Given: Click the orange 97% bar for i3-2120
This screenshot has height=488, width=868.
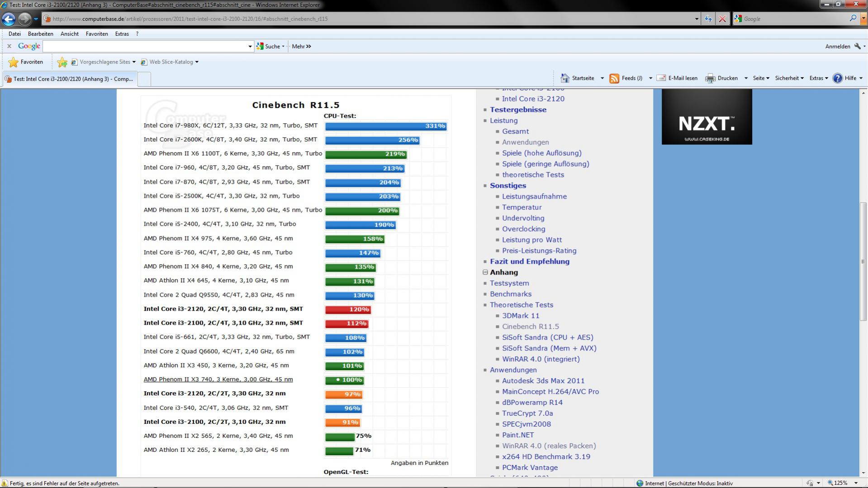Looking at the screenshot, I should click(x=344, y=394).
